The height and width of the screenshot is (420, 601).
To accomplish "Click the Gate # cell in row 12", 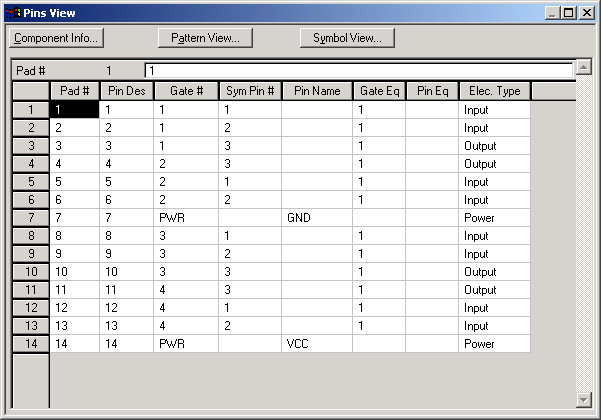I will coord(186,308).
